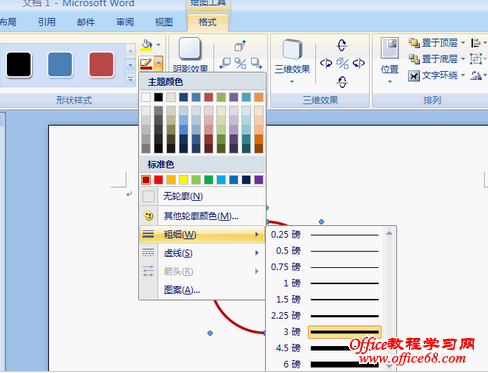Select 0.5 磅 line weight
The height and width of the screenshot is (373, 488).
tap(325, 251)
